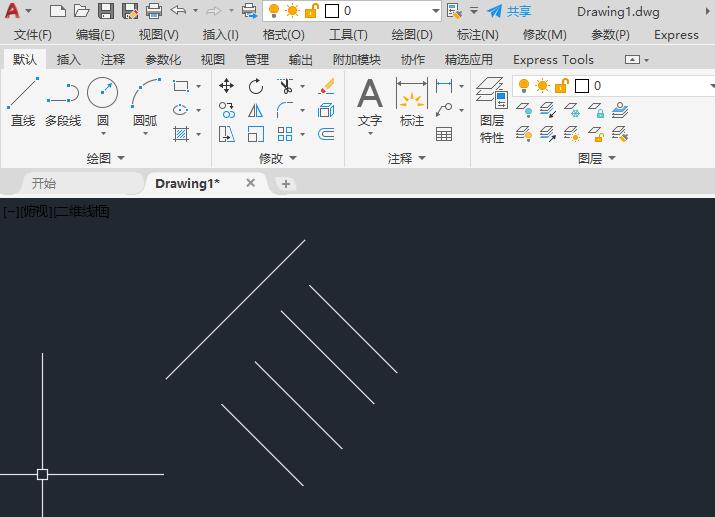The image size is (715, 517).
Task: Click the Open file folder icon
Action: click(x=82, y=11)
